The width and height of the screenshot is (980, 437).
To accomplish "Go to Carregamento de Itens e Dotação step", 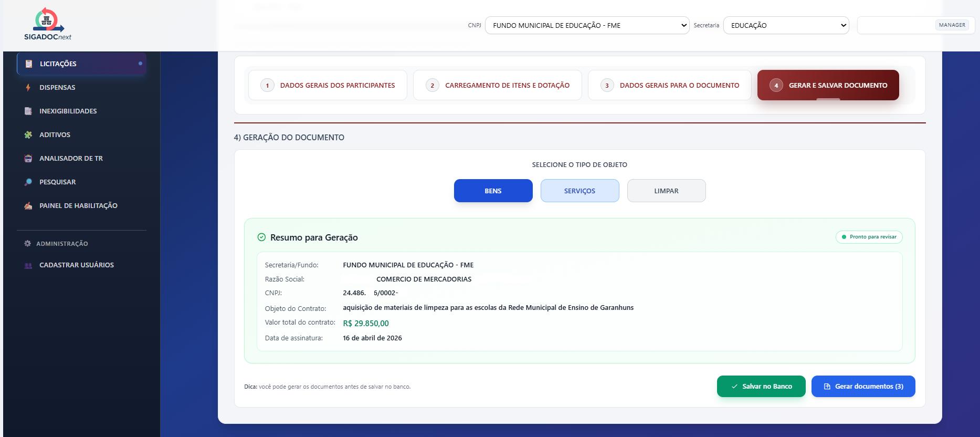I will [x=497, y=85].
